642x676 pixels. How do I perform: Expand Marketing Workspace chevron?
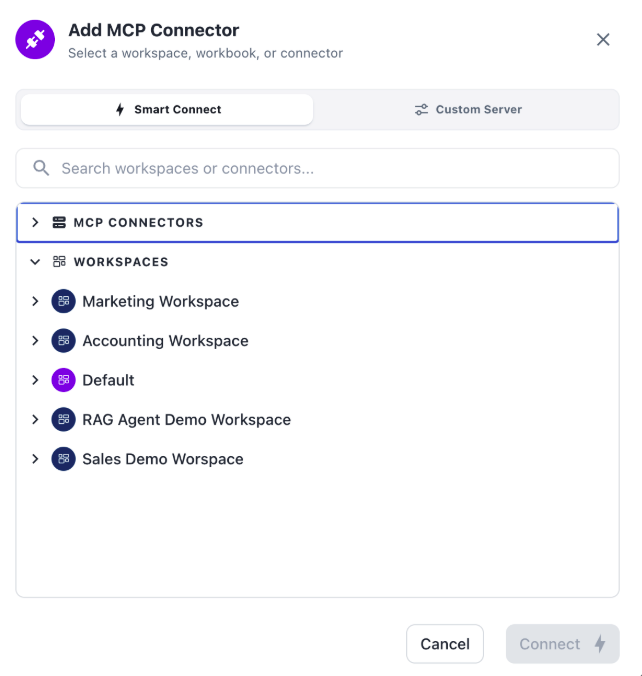[35, 301]
